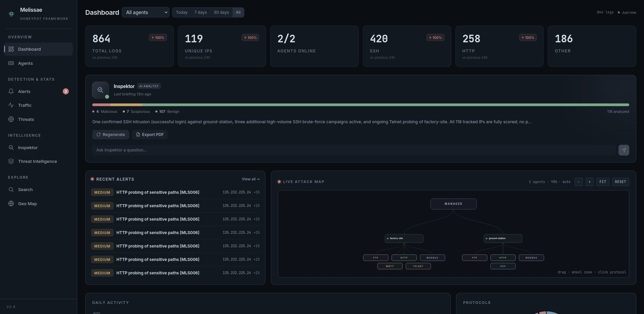Click the Inspektor magnifier icon in sidebar
Image resolution: width=644 pixels, height=314 pixels.
pos(11,147)
